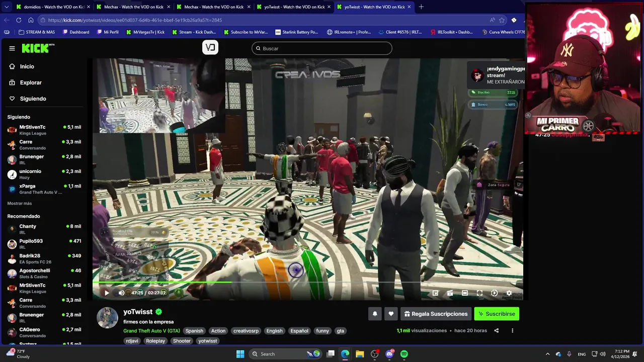Toggle theater mode in player
Viewport: 644px width, 362px height.
tap(465, 293)
